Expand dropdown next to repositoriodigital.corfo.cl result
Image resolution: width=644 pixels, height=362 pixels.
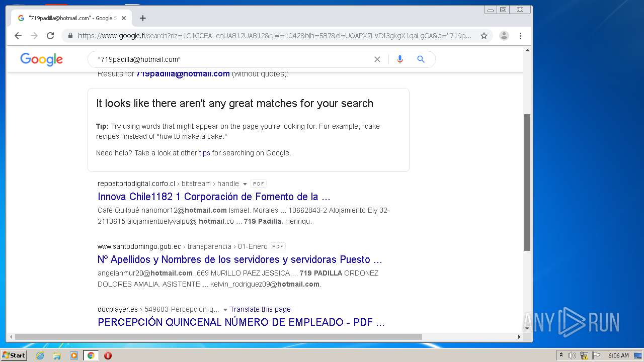(245, 184)
